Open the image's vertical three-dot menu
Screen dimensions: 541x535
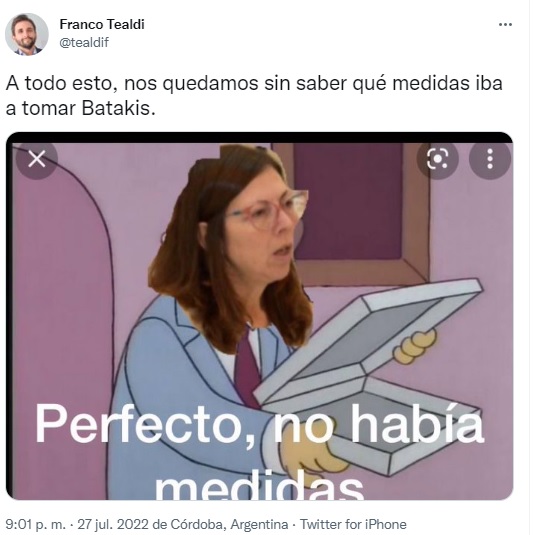pyautogui.click(x=490, y=159)
